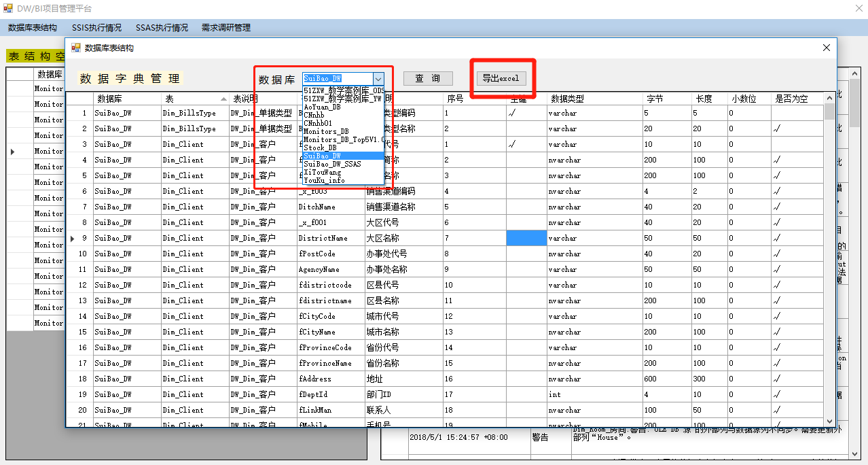The image size is (868, 465).
Task: Click the 联系人 description cell
Action: (403, 410)
